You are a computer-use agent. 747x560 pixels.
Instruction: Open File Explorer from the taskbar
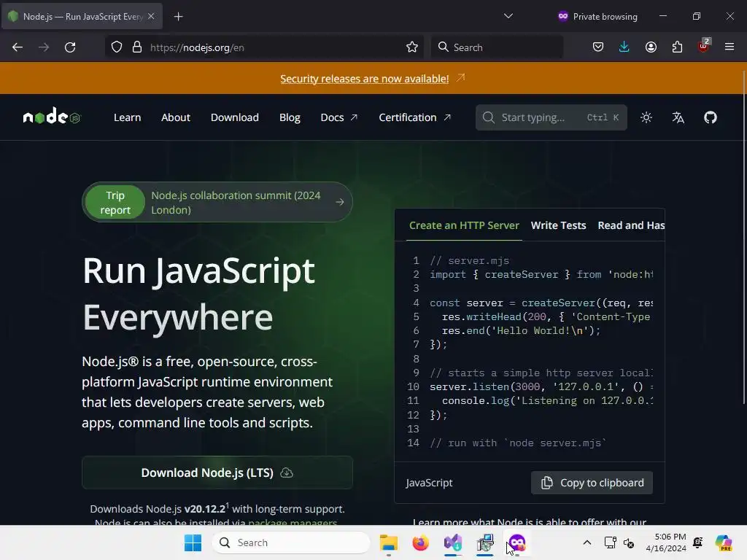[388, 542]
